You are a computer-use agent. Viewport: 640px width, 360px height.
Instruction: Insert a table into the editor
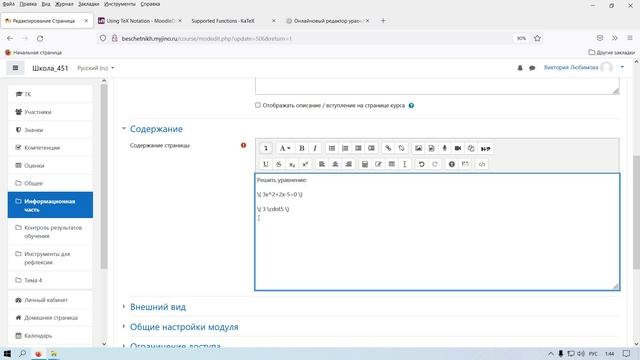pos(391,164)
